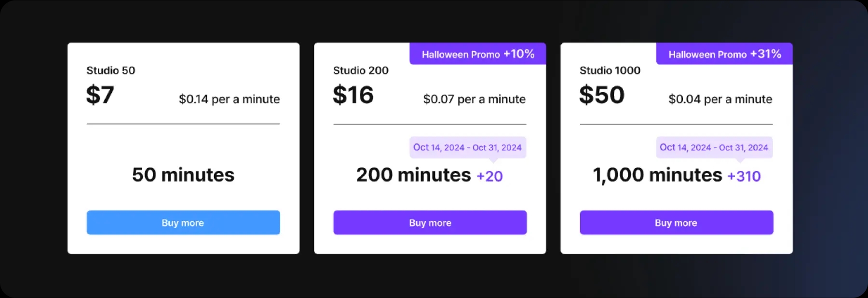The width and height of the screenshot is (868, 298).
Task: Click the $16 price
Action: tap(353, 95)
